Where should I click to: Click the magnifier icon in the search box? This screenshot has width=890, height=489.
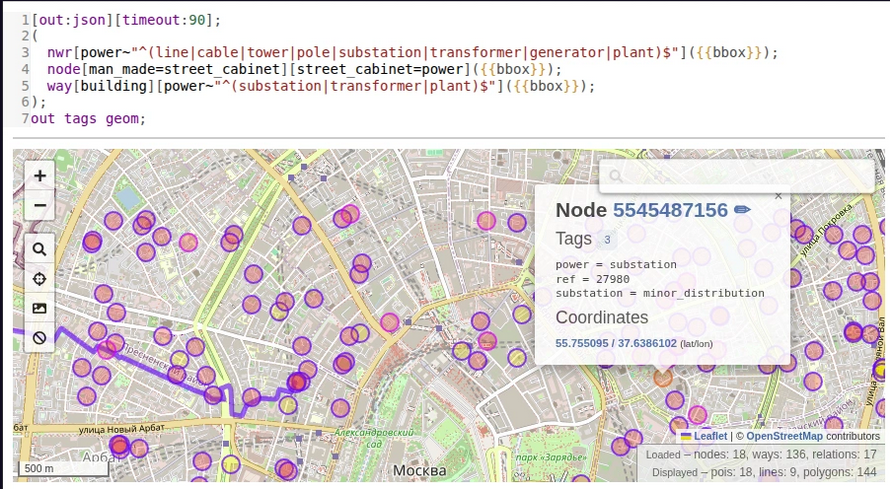(616, 176)
